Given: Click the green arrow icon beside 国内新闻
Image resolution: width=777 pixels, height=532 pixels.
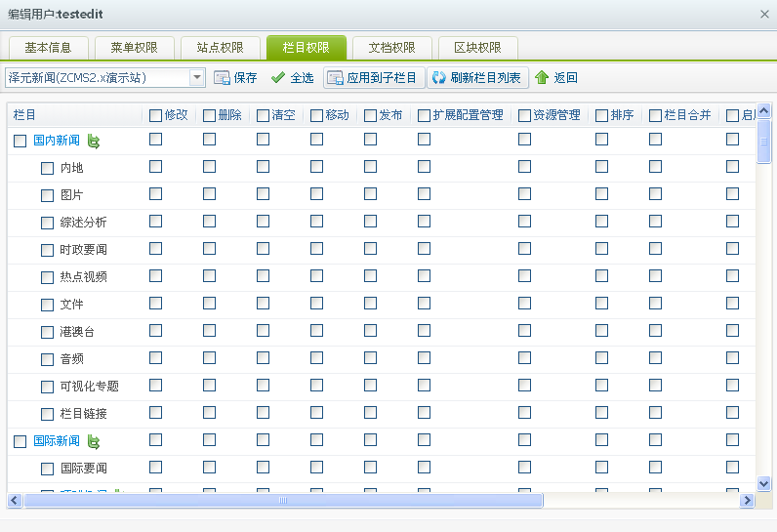Looking at the screenshot, I should (95, 141).
